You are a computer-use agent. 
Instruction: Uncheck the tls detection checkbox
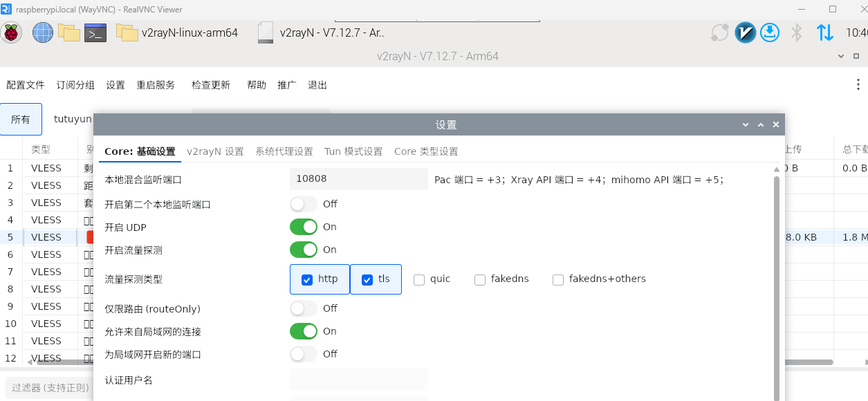tap(367, 279)
